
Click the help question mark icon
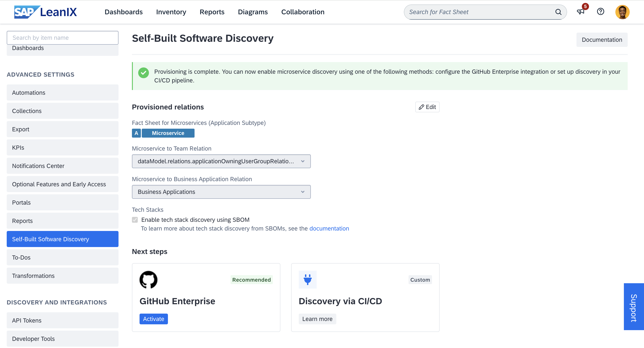(x=601, y=12)
